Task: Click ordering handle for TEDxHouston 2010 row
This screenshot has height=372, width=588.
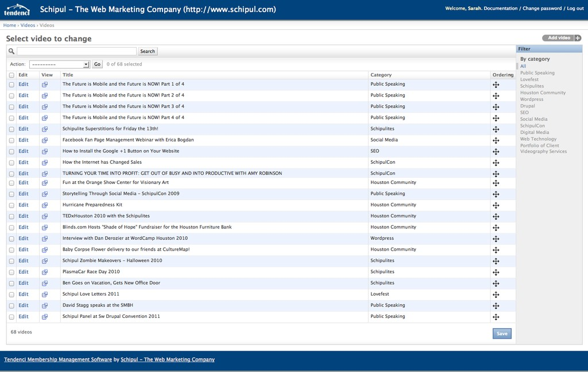Action: pos(496,217)
